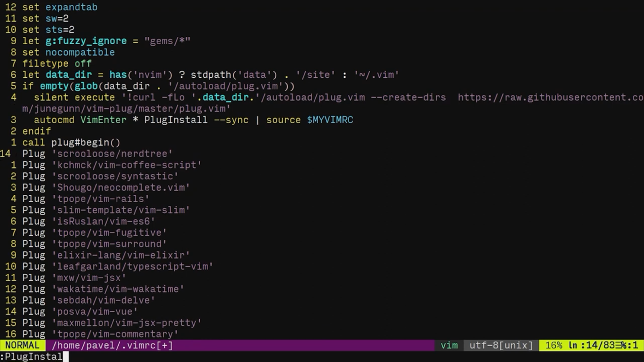Click the Plug 'scrooloose/nerdtree' line
Screen dimensions: 644x362
97,154
